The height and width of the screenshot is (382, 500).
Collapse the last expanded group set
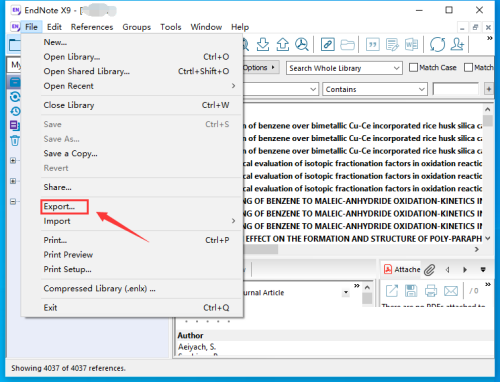point(13,202)
